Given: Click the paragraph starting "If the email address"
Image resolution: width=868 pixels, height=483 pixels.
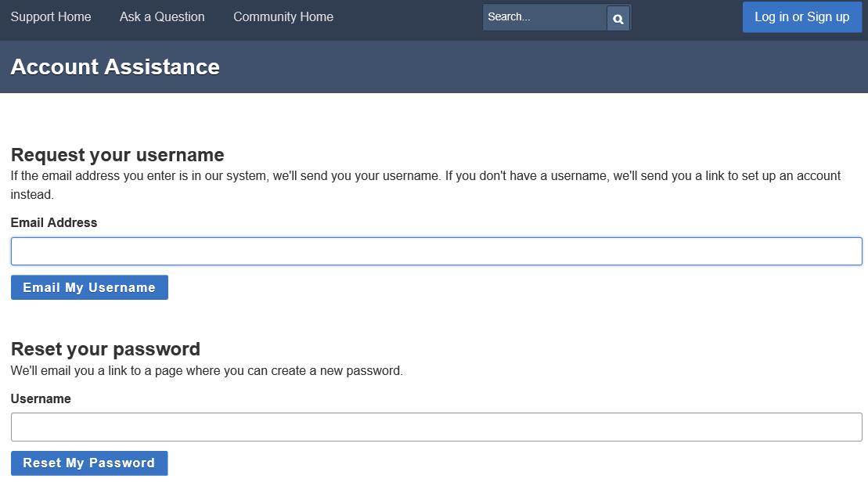Looking at the screenshot, I should click(425, 185).
